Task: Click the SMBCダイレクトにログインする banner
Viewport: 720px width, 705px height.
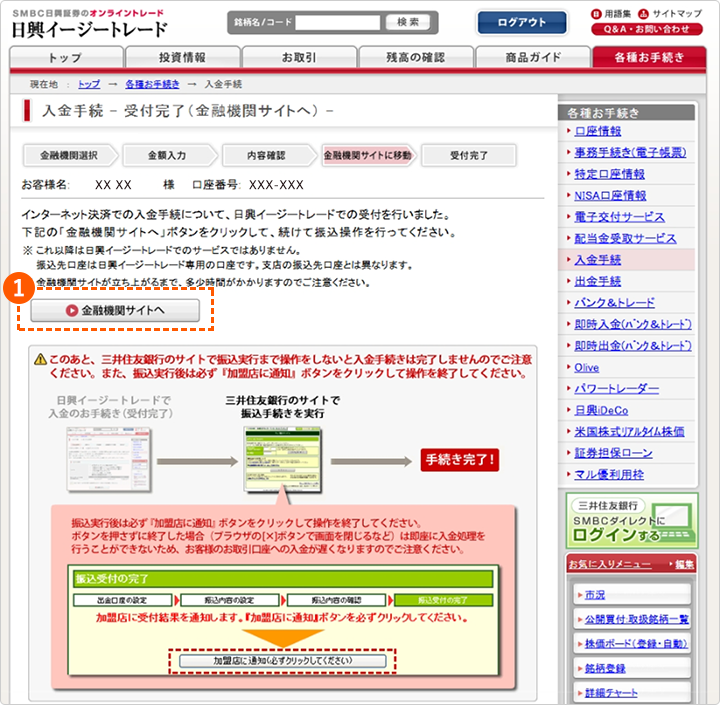Action: coord(632,521)
